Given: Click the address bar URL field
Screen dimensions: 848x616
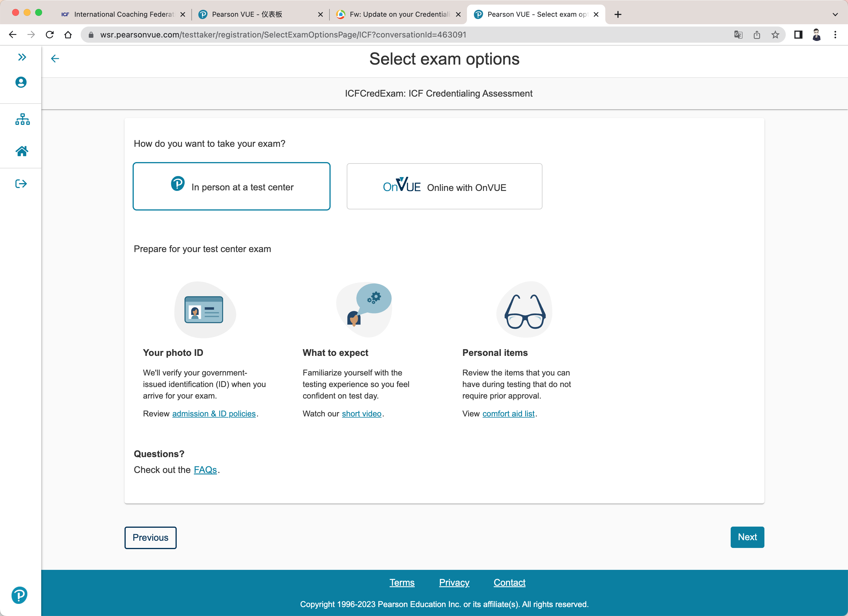Looking at the screenshot, I should (x=283, y=35).
